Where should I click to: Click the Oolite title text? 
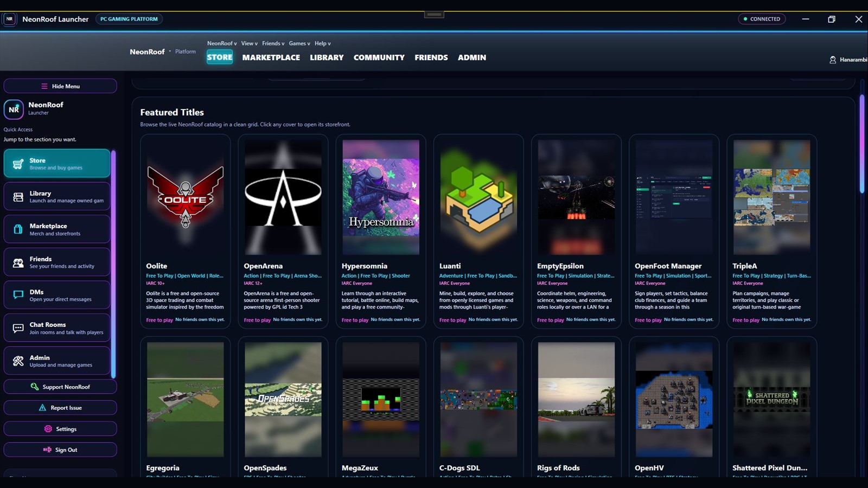coord(156,266)
